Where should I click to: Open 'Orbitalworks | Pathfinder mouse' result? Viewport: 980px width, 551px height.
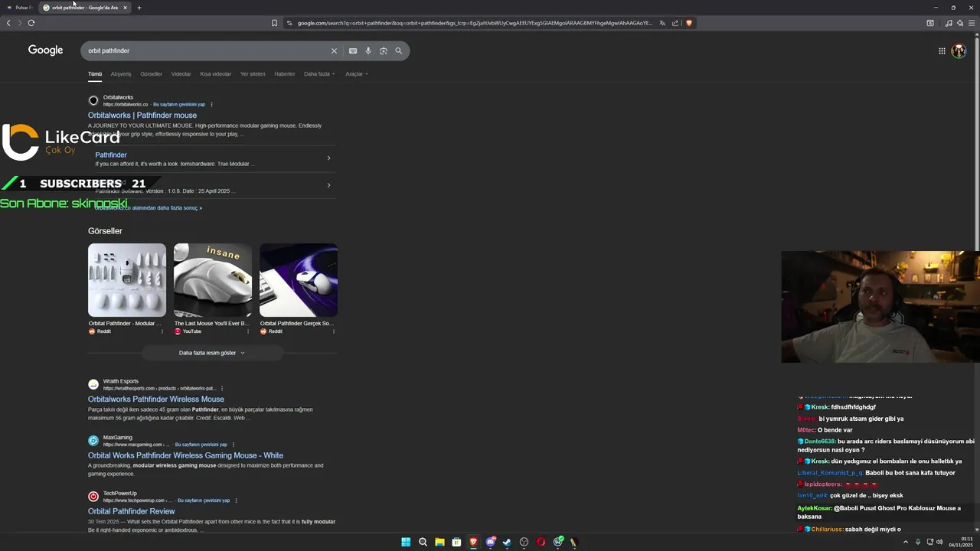click(x=142, y=116)
